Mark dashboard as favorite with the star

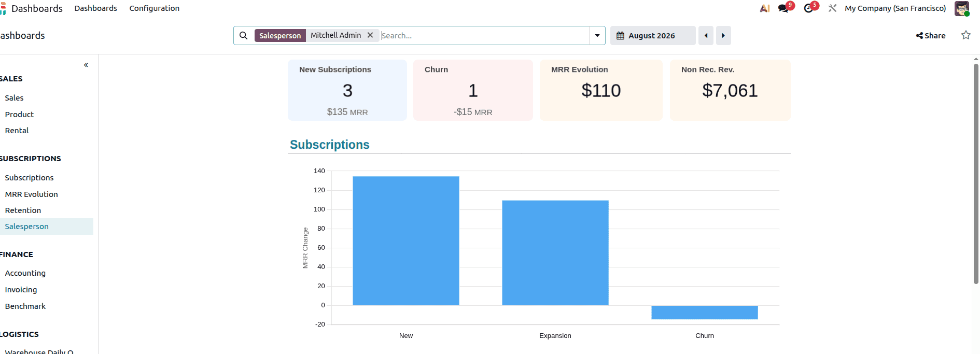(x=966, y=35)
